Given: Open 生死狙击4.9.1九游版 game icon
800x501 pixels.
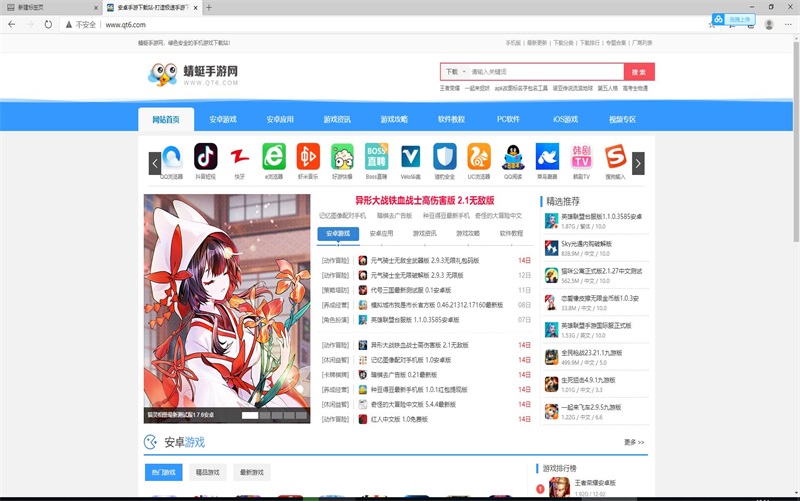Looking at the screenshot, I should point(552,384).
